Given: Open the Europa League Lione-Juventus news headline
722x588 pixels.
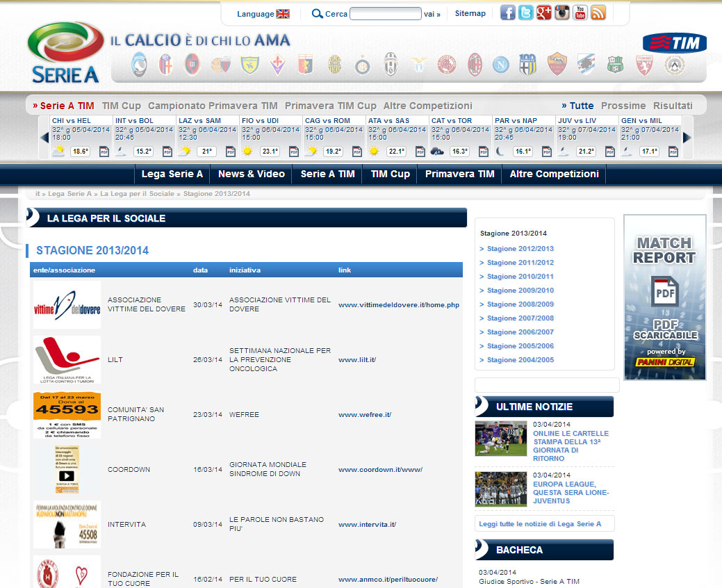Looking at the screenshot, I should pyautogui.click(x=571, y=493).
